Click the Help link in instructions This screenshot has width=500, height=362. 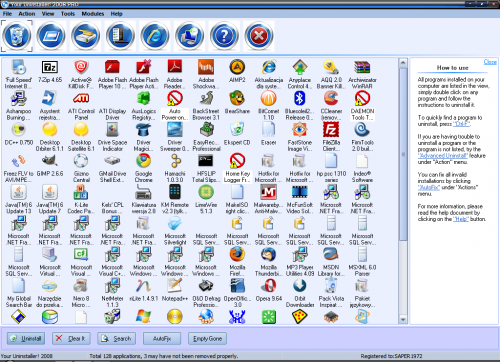[461, 219]
